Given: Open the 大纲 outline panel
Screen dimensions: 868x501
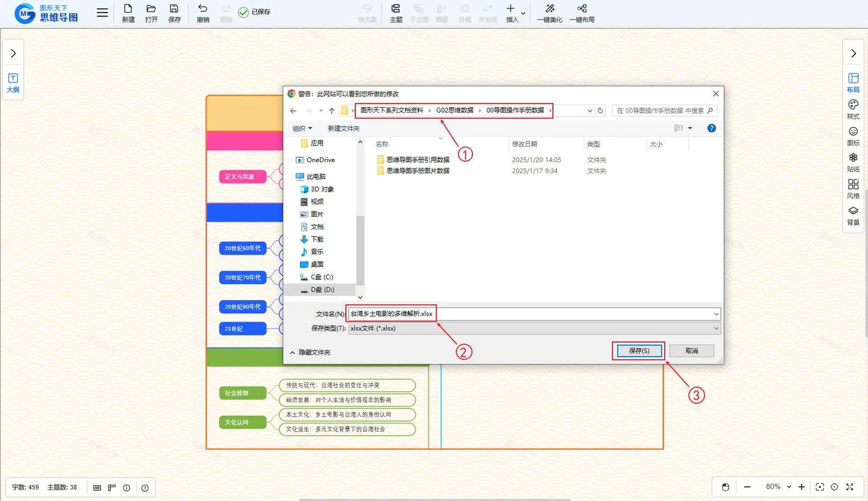Looking at the screenshot, I should [x=13, y=83].
